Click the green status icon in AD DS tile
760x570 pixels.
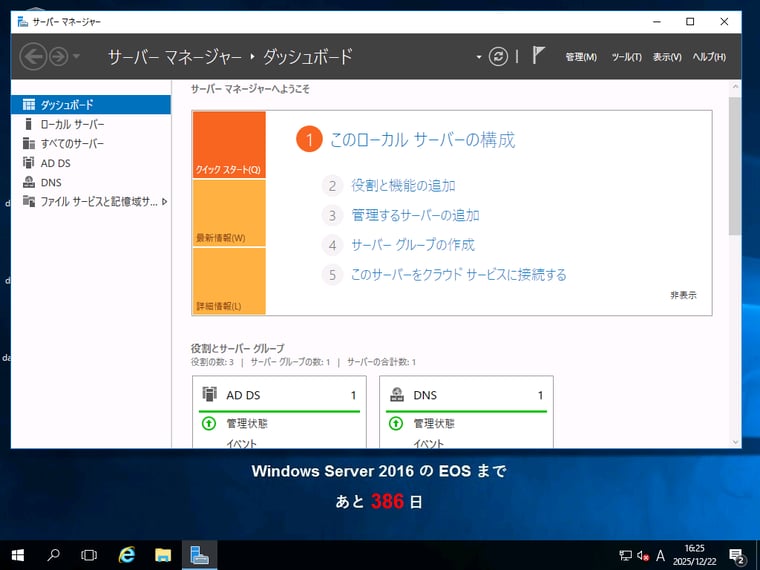tap(209, 424)
